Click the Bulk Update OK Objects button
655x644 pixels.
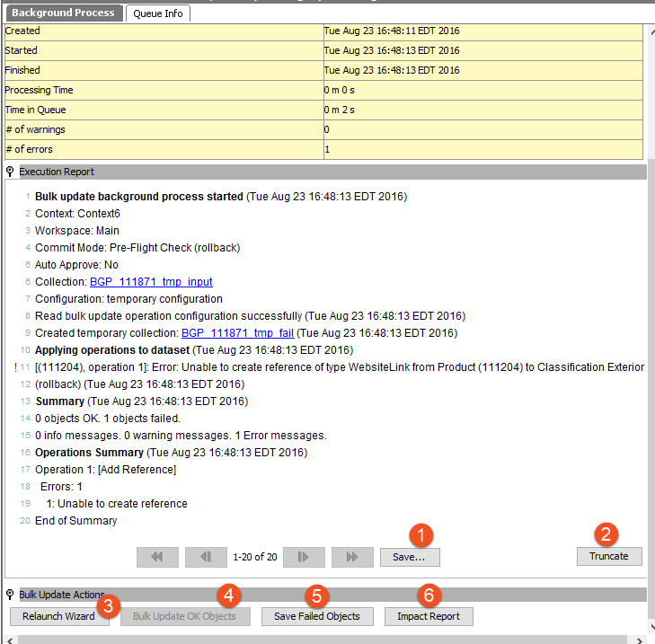coord(184,616)
